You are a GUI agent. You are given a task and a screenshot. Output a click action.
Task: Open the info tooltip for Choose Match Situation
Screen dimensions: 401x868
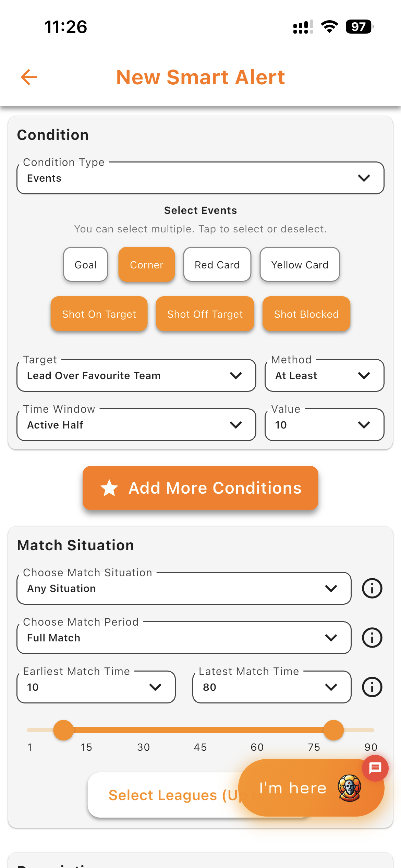[372, 588]
